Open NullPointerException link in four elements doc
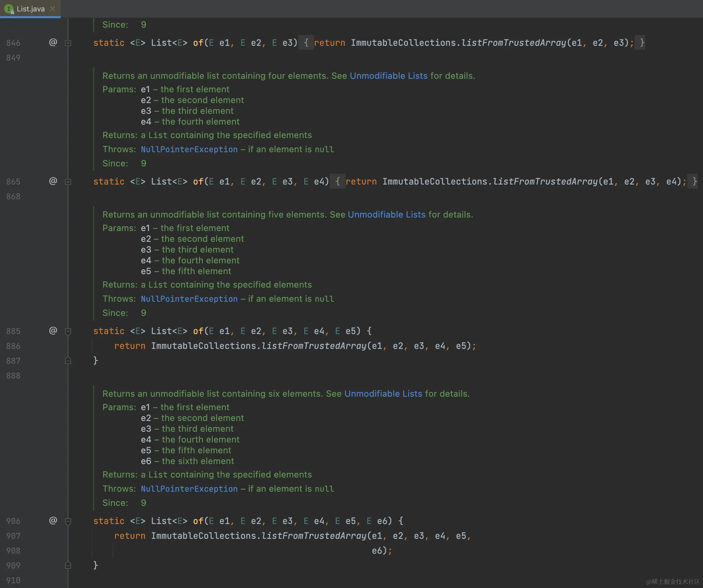The height and width of the screenshot is (588, 703). pos(189,149)
